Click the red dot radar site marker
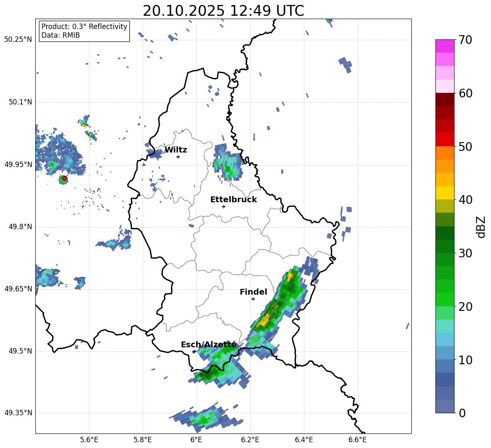 click(64, 179)
